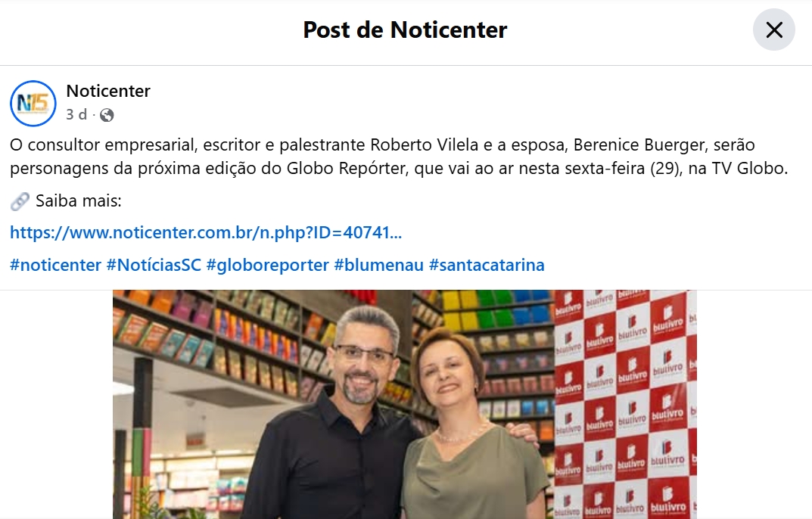Open the #noticenter hashtag
This screenshot has height=519, width=812.
point(55,266)
